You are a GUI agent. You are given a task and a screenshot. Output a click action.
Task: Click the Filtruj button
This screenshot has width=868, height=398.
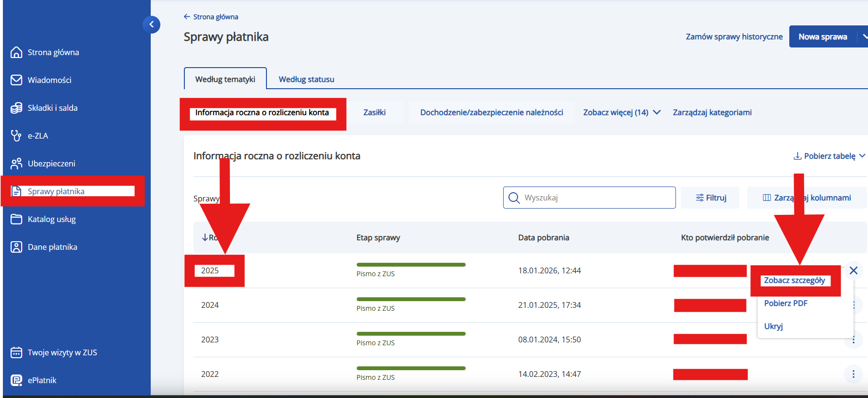point(711,198)
